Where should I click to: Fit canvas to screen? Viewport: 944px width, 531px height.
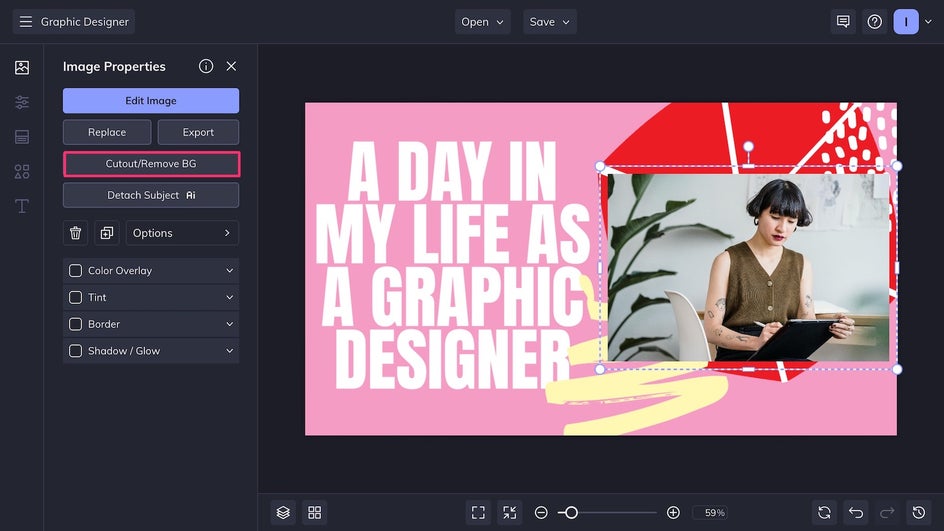pyautogui.click(x=478, y=512)
